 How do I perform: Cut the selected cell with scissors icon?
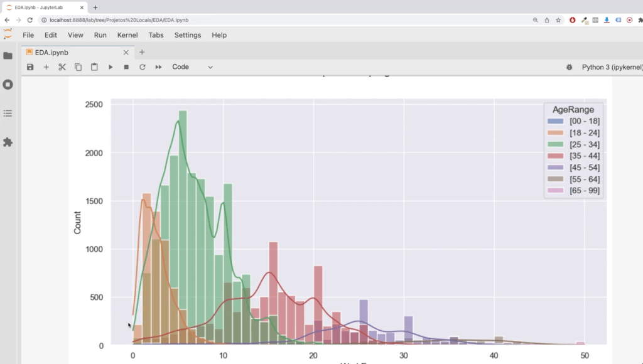pyautogui.click(x=62, y=67)
